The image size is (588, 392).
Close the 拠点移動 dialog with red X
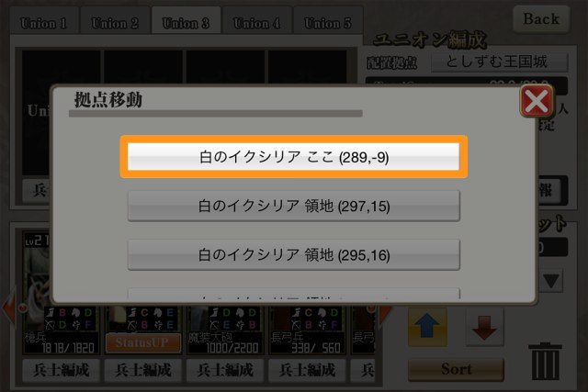[x=537, y=101]
